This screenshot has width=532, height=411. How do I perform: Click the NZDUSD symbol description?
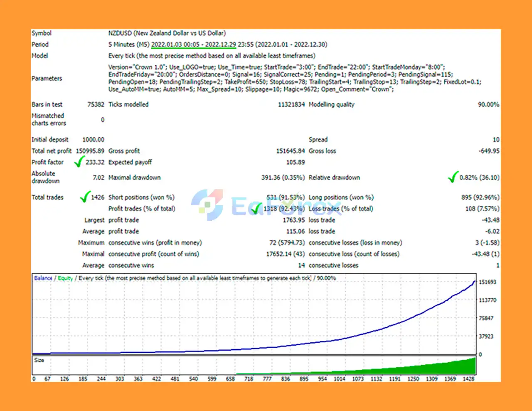pyautogui.click(x=167, y=33)
